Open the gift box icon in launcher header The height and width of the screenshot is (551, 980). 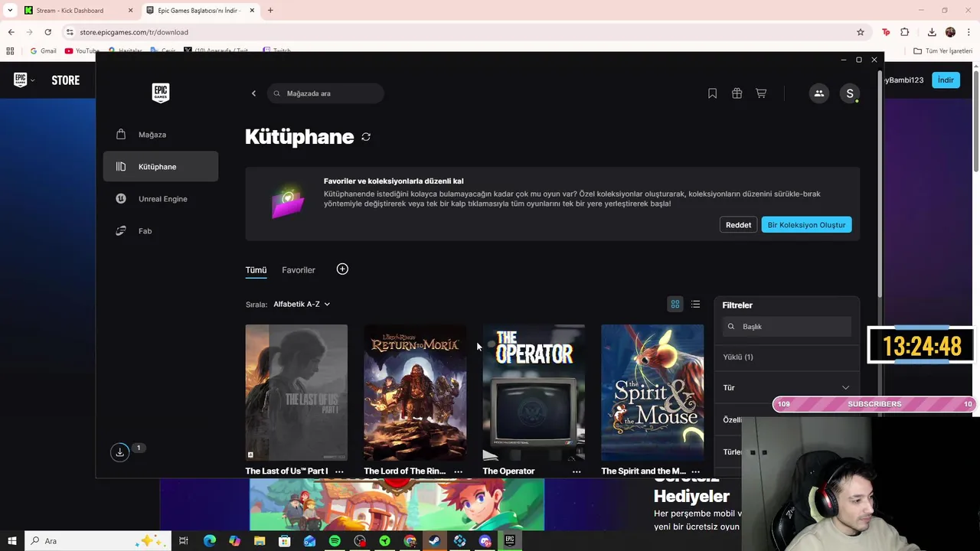[x=737, y=93]
